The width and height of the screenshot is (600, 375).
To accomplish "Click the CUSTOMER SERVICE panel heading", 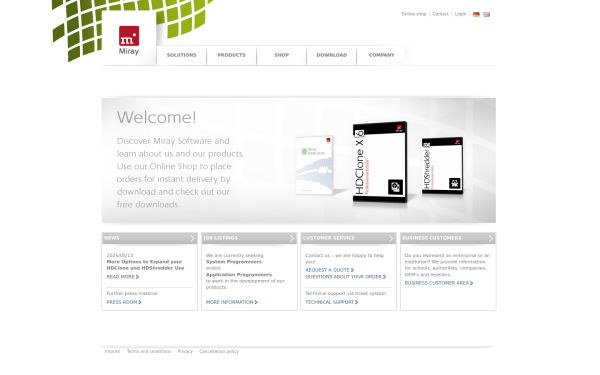I will (x=329, y=238).
